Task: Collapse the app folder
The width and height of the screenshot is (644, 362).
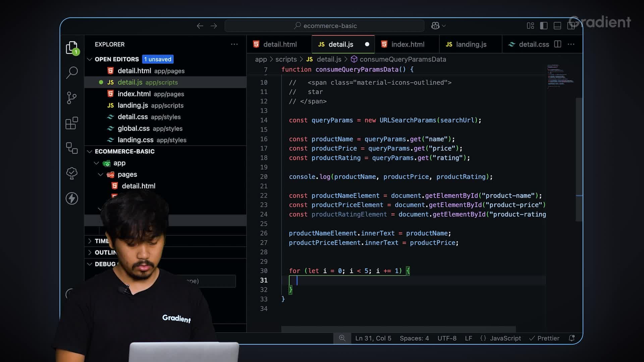Action: [x=97, y=163]
